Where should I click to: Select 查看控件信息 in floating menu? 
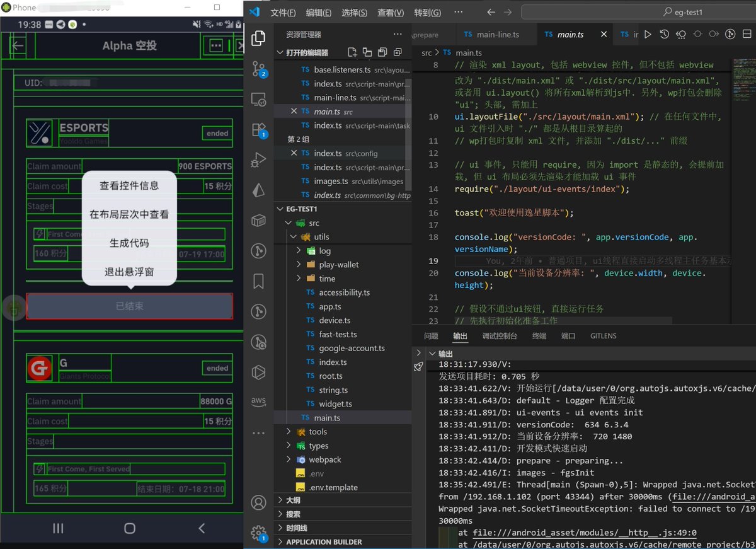(x=129, y=186)
